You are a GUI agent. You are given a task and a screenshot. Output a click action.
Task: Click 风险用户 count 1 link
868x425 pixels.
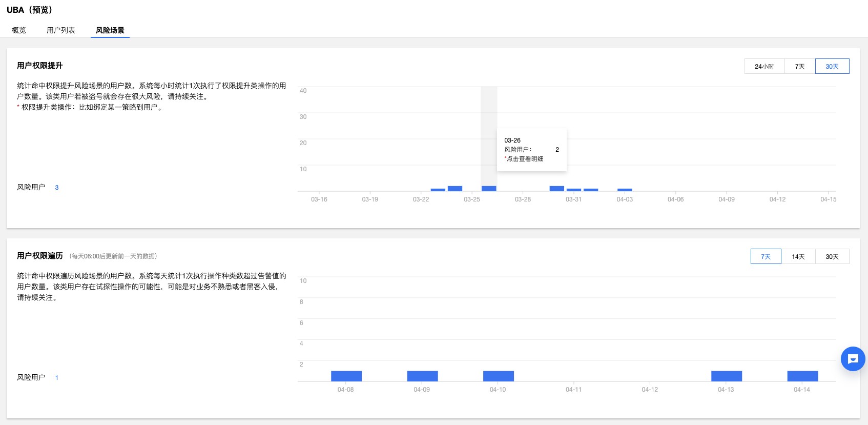pos(57,378)
